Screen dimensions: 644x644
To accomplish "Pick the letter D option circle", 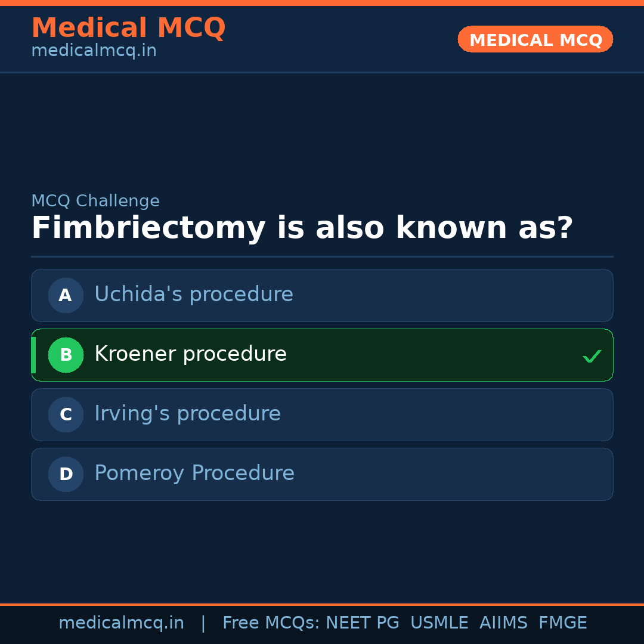I will [x=66, y=474].
